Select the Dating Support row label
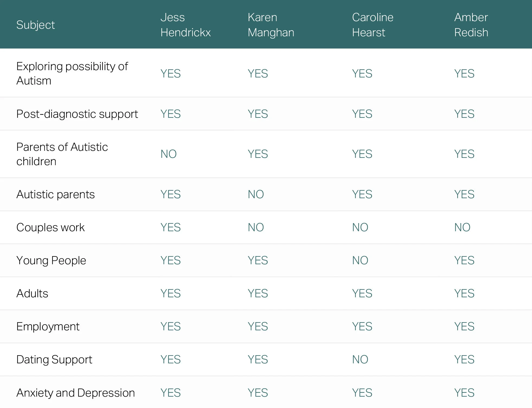Image resolution: width=532 pixels, height=408 pixels. (x=54, y=360)
